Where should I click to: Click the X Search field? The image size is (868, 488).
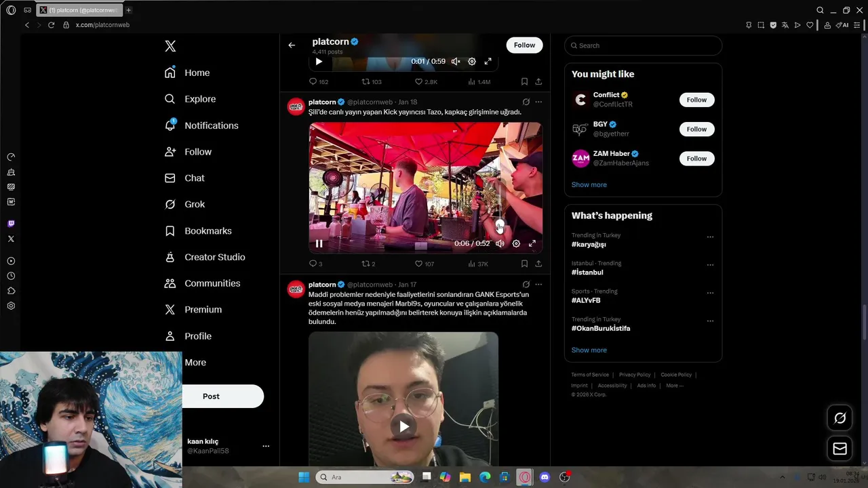(643, 45)
